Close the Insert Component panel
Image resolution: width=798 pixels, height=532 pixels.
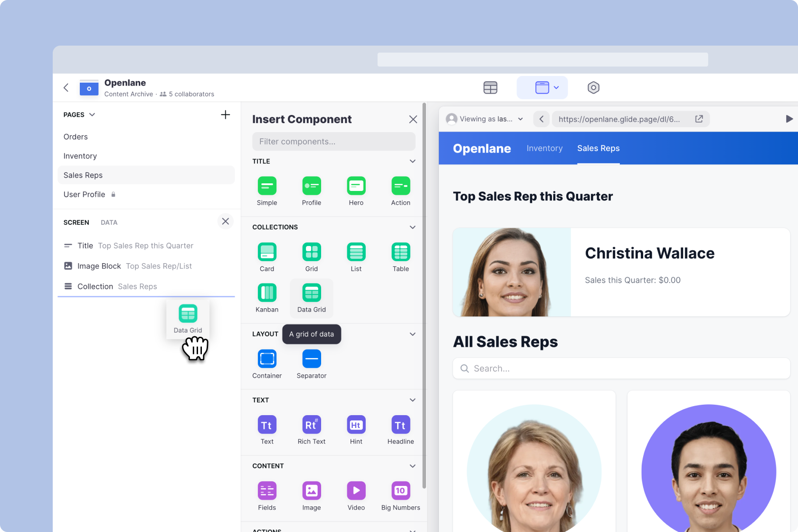coord(413,119)
